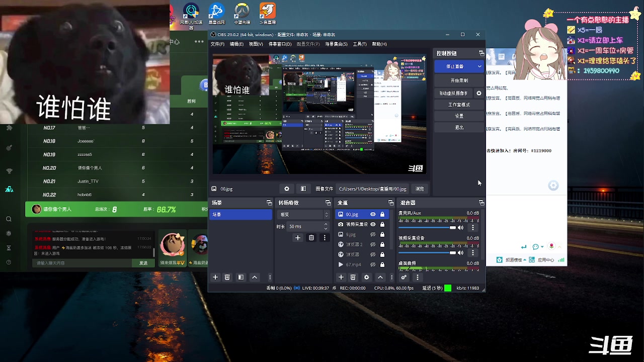Open mixer toolbar three-dot menu
Image resolution: width=644 pixels, height=362 pixels.
[x=417, y=278]
